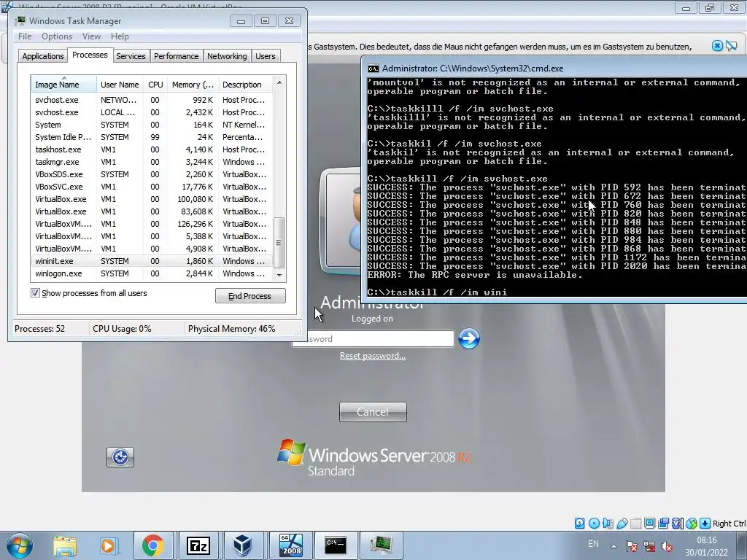Click the VirtualBox recording status icon
Viewport: 747px width, 560px height.
pyautogui.click(x=663, y=524)
